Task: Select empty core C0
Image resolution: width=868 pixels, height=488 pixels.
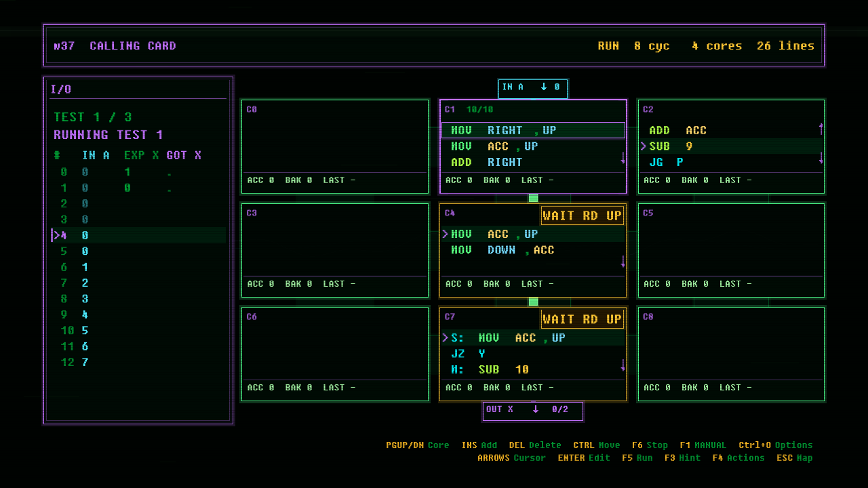Action: pyautogui.click(x=335, y=146)
